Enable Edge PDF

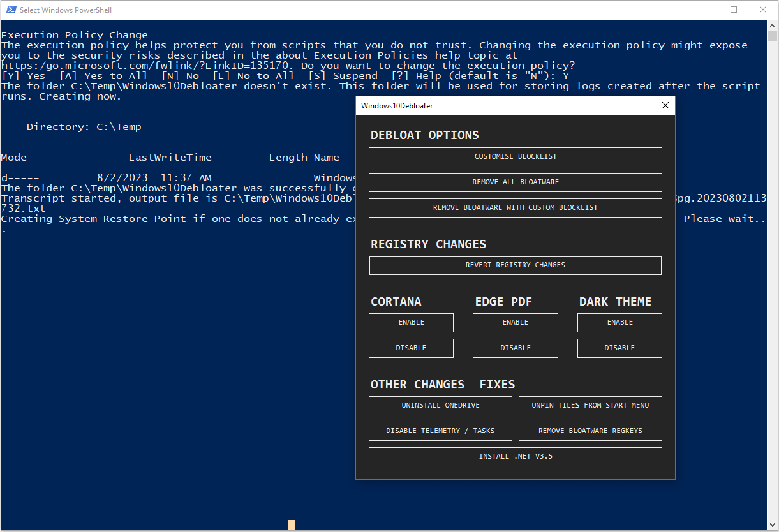pyautogui.click(x=516, y=323)
